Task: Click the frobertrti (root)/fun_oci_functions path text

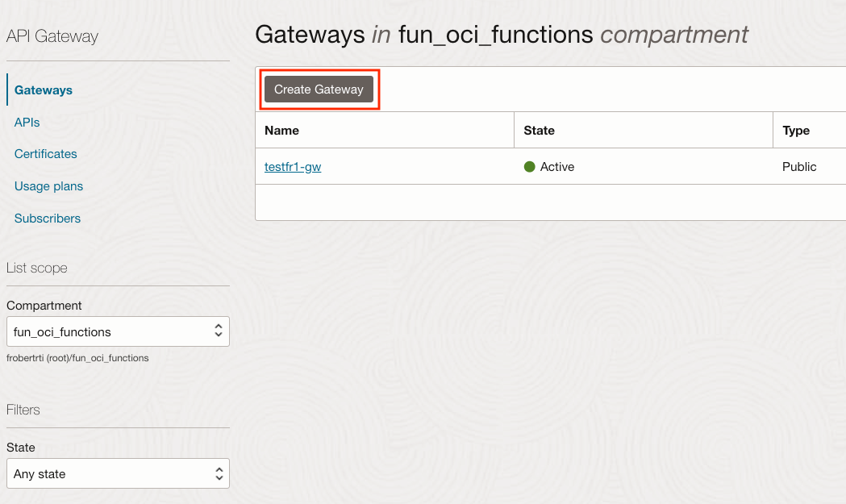Action: point(77,358)
